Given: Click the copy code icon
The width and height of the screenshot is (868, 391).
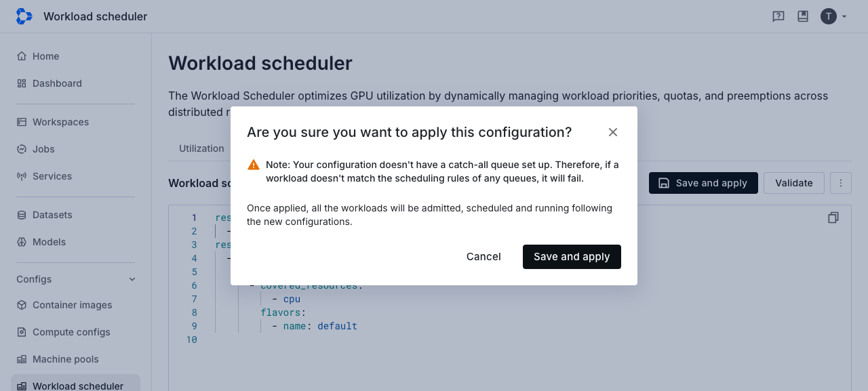Looking at the screenshot, I should [x=833, y=218].
